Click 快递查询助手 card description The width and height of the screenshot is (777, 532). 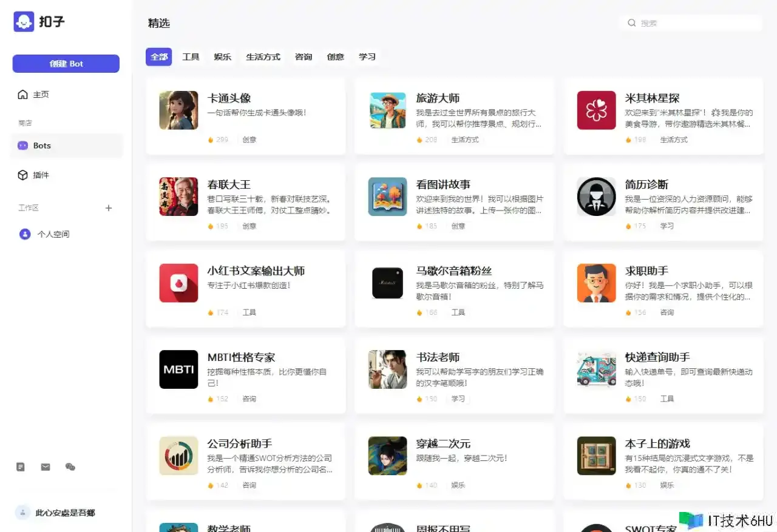coord(689,377)
